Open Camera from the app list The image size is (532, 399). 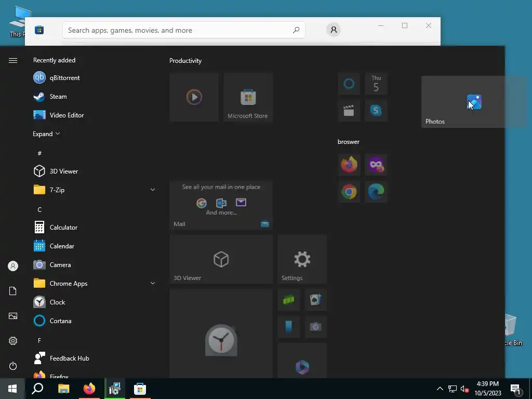click(95, 264)
